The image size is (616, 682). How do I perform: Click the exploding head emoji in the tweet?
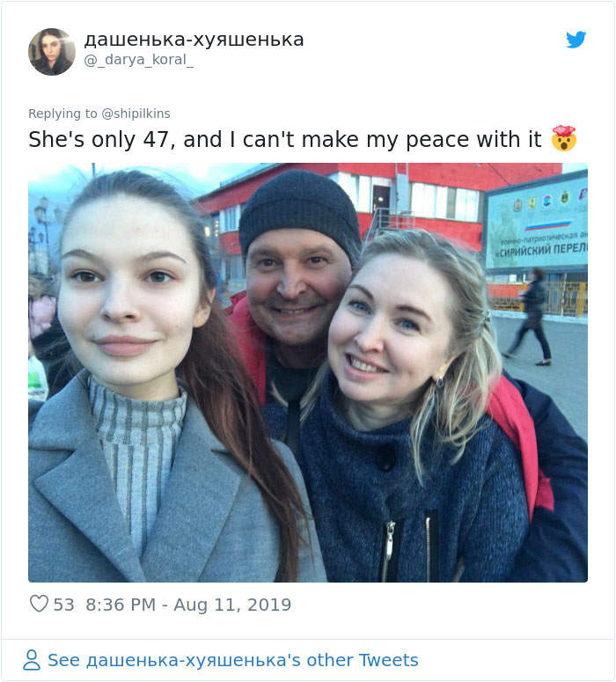564,139
